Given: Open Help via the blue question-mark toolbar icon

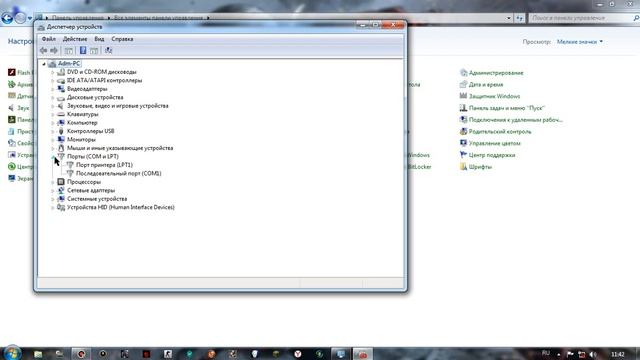Looking at the screenshot, I should 83,51.
